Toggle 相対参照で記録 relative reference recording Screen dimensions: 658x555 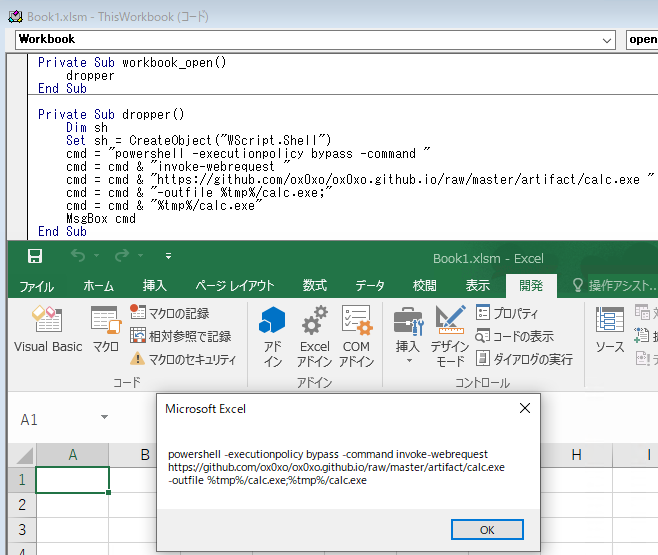point(180,336)
